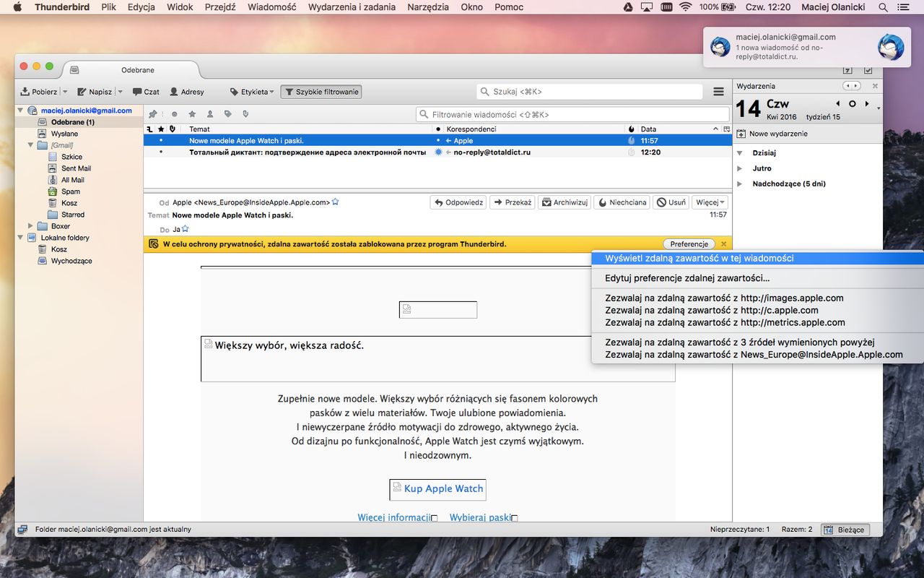924x578 pixels.
Task: Open the Więcej dropdown menu
Action: pos(710,202)
